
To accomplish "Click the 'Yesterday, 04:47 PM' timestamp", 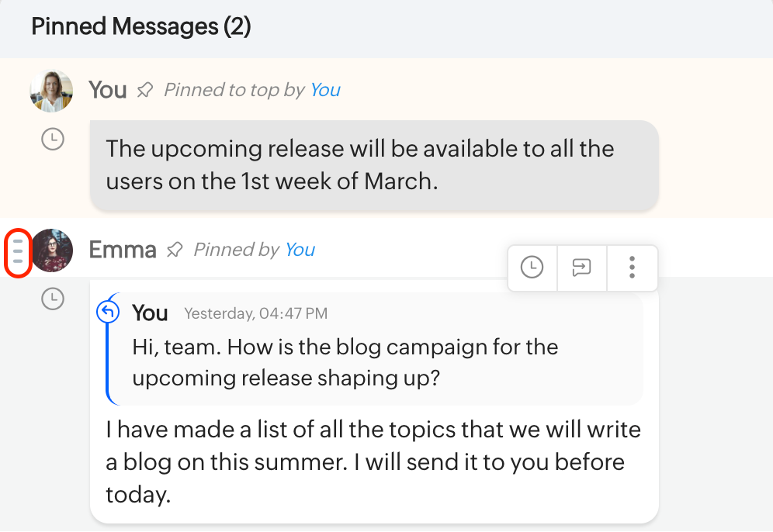I will 255,313.
